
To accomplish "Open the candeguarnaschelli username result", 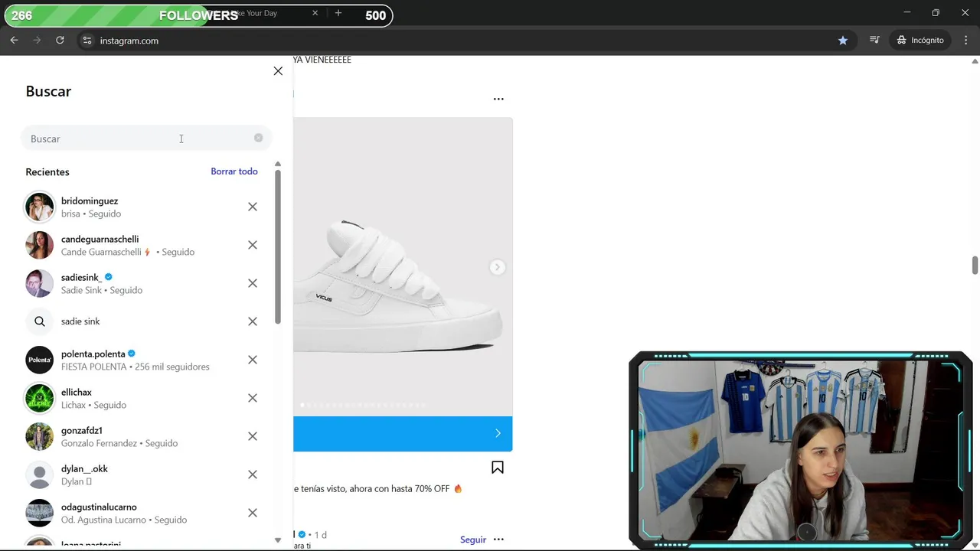I will pyautogui.click(x=100, y=239).
